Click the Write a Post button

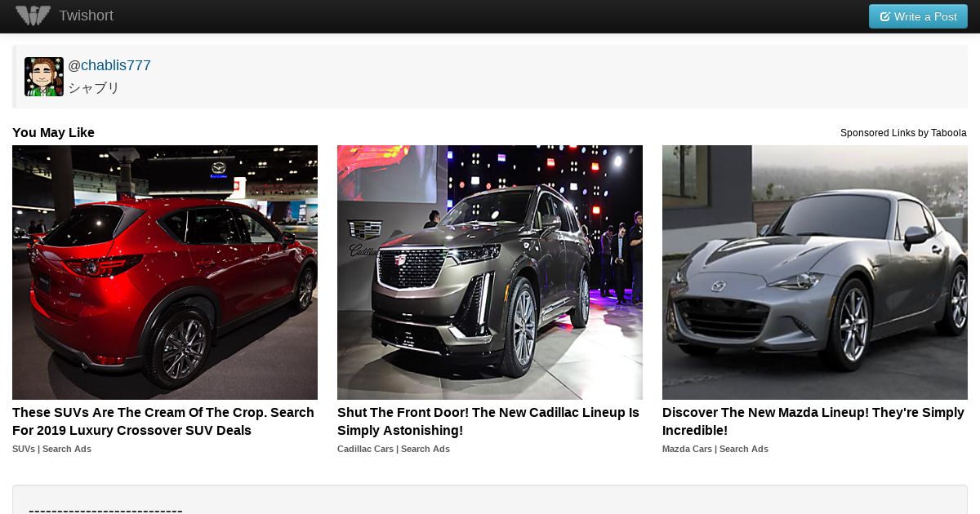click(918, 16)
